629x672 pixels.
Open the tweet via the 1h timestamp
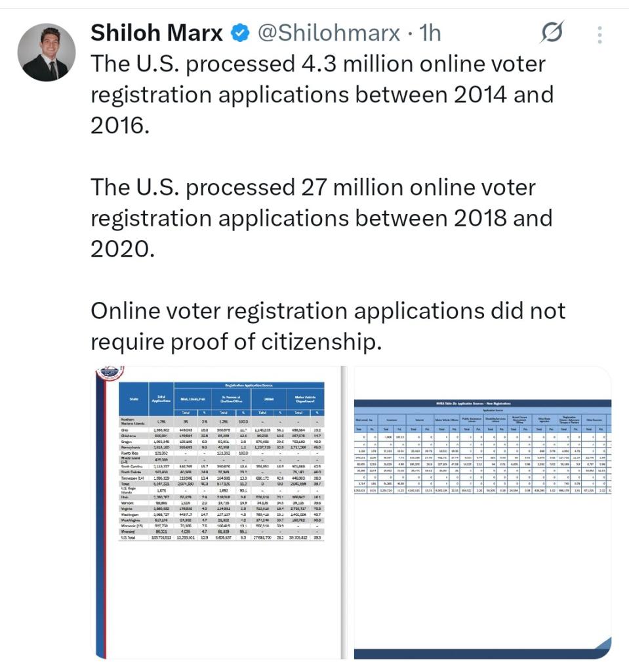[431, 33]
